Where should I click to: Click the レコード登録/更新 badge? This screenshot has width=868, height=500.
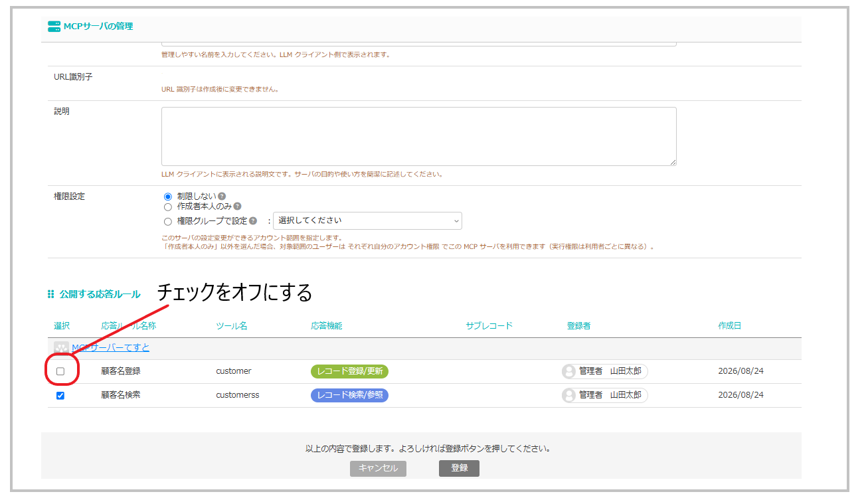click(x=349, y=371)
